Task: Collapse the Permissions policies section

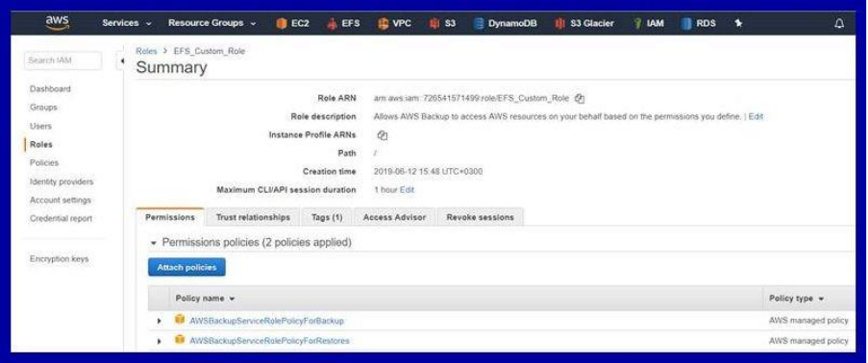Action: (154, 243)
